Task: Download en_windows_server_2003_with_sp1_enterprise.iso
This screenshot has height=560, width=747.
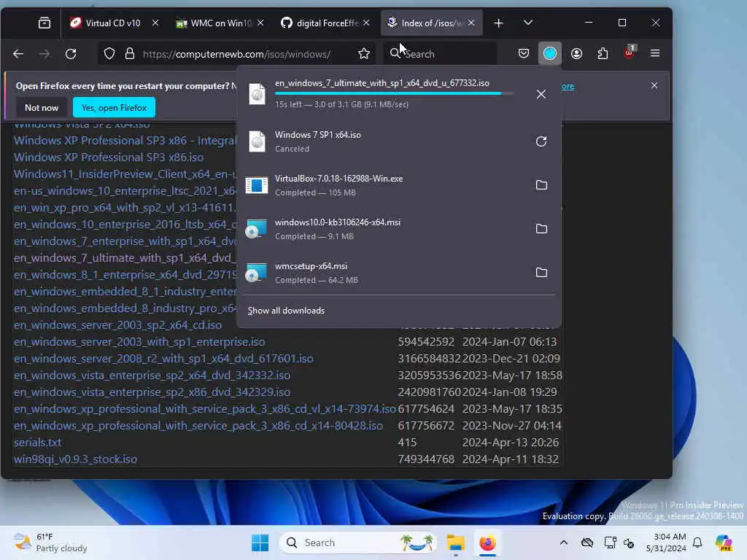Action: coord(139,341)
